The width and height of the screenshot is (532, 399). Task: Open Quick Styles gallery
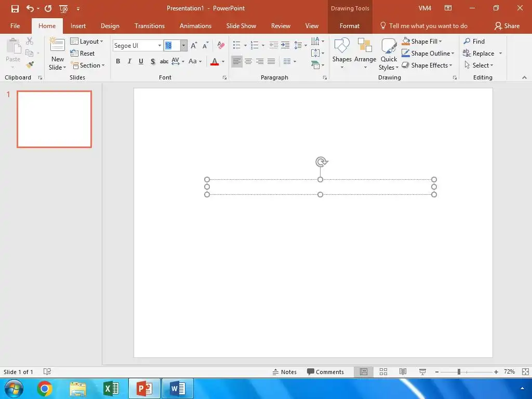point(389,54)
